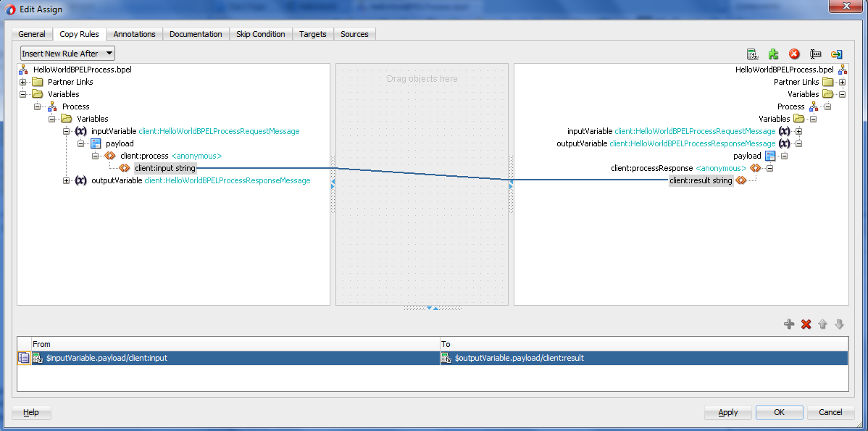Collapse the payload node in the left tree

pos(80,143)
